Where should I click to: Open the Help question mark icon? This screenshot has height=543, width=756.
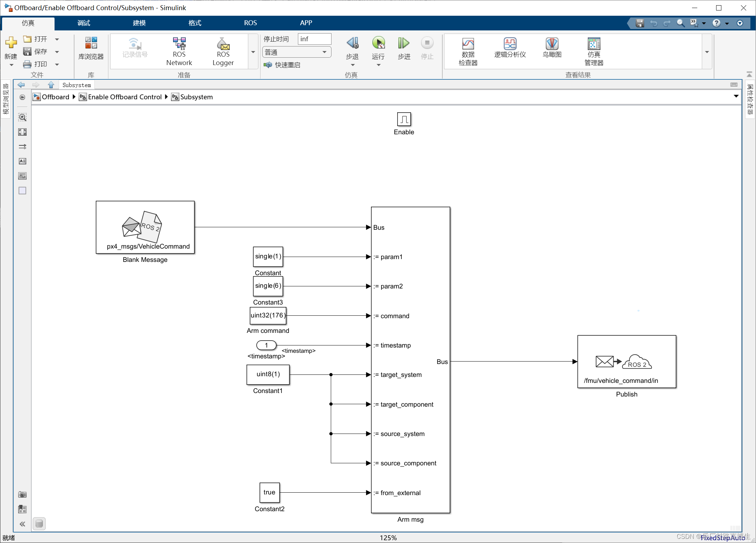coord(716,23)
